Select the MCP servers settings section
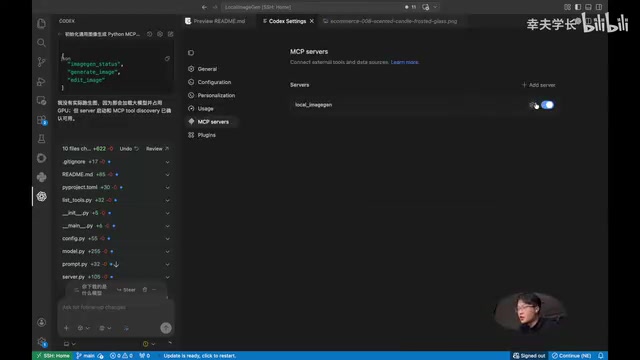 point(211,122)
